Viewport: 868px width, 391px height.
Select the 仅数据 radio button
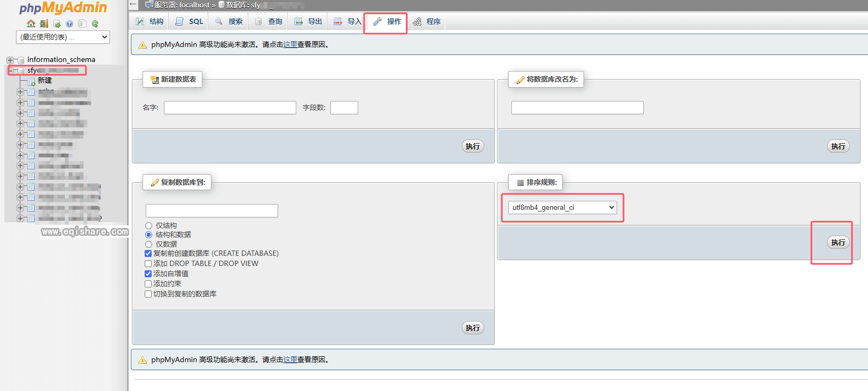tap(149, 244)
